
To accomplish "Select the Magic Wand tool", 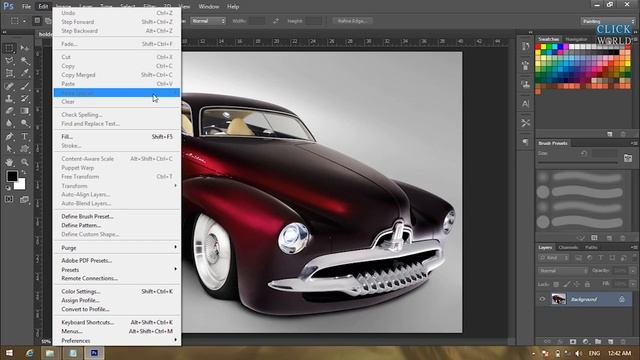I will click(x=25, y=61).
